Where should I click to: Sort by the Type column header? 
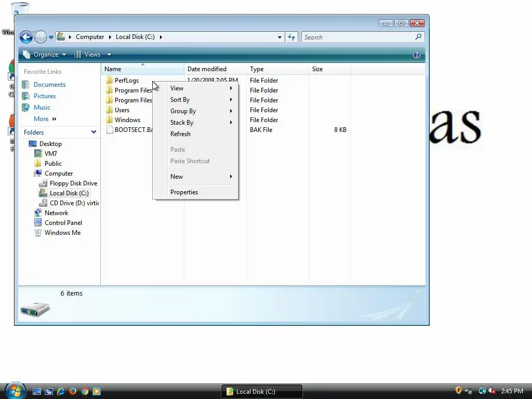coord(277,69)
